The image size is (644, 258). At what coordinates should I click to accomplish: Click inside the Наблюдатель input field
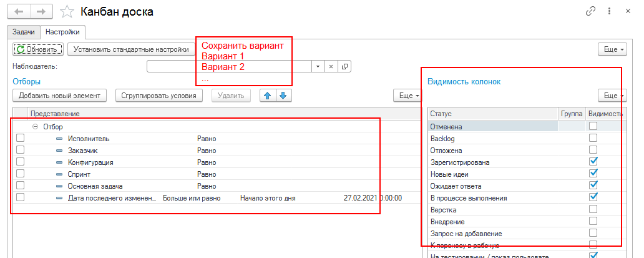click(229, 66)
